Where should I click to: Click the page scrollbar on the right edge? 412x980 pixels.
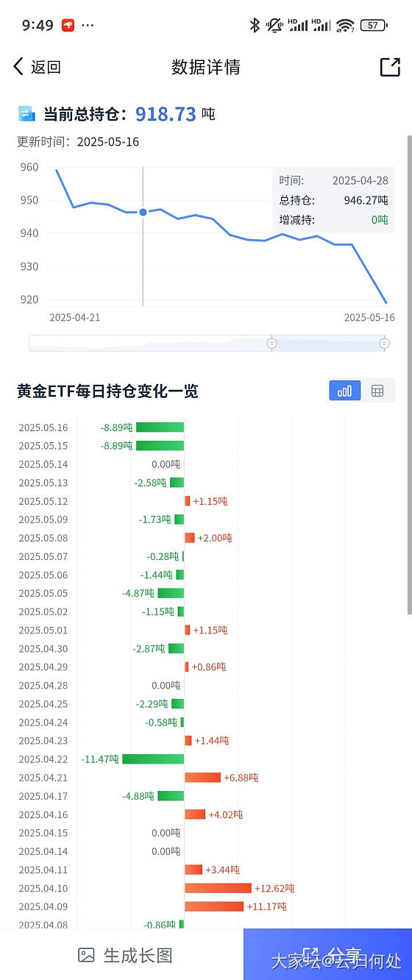coord(409,374)
